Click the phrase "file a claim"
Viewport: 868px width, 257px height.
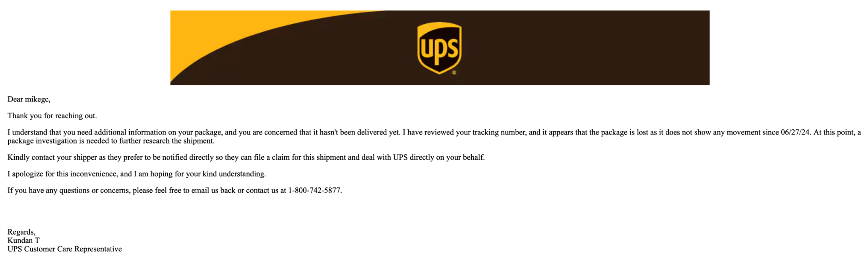click(272, 158)
